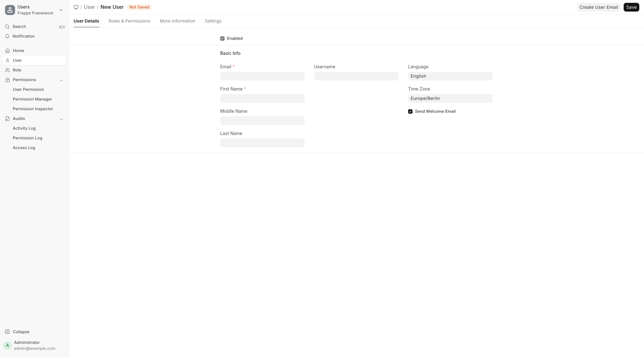Click the Username input field

click(x=356, y=76)
